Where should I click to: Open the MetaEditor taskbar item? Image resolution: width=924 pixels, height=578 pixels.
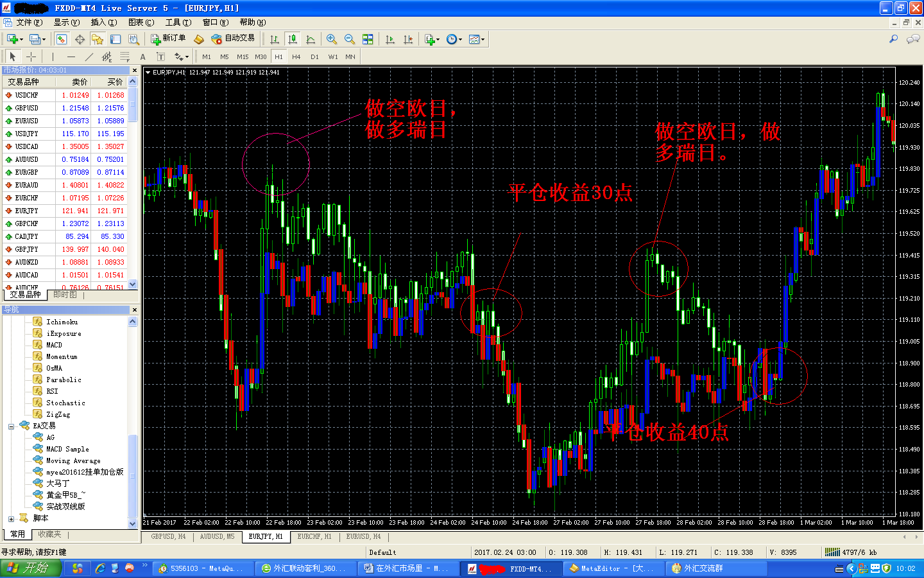pyautogui.click(x=614, y=568)
